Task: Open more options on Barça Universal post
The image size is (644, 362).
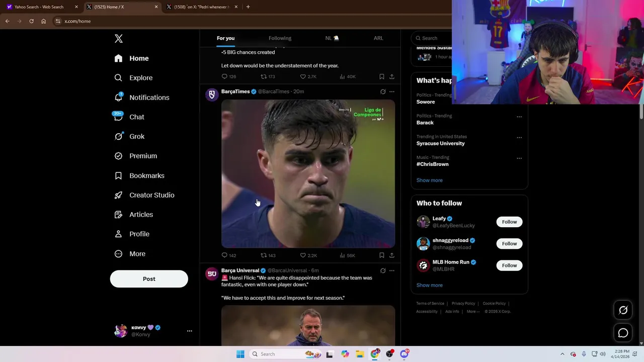Action: 392,270
